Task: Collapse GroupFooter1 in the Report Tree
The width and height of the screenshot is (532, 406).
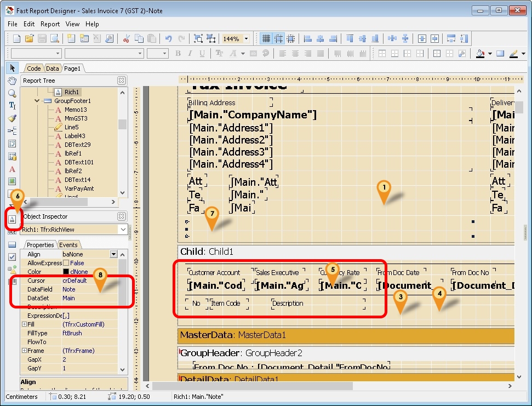Action: click(37, 101)
